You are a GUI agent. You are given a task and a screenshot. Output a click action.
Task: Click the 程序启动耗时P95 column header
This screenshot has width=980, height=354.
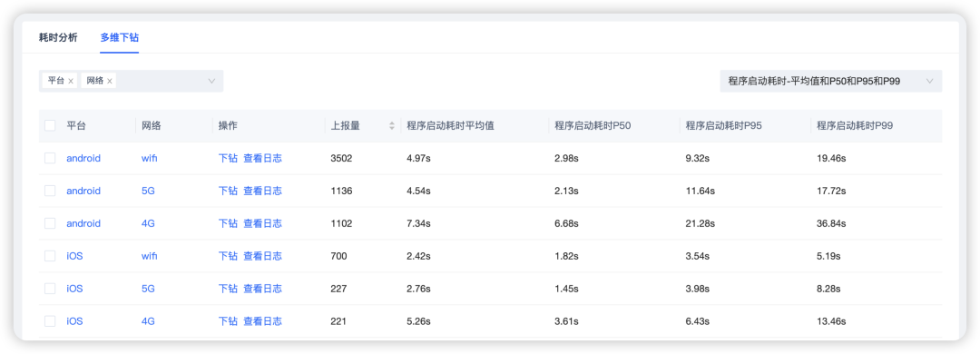click(724, 125)
